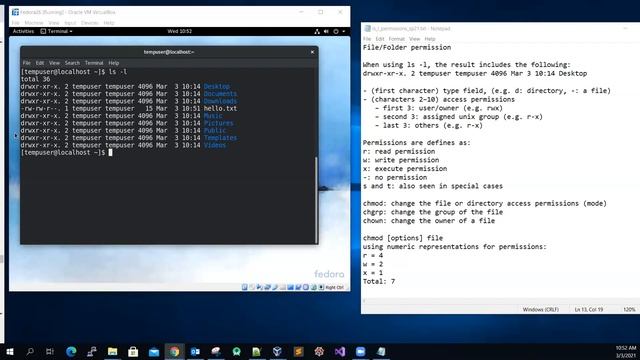Open Zoom from the taskbar

click(360, 351)
